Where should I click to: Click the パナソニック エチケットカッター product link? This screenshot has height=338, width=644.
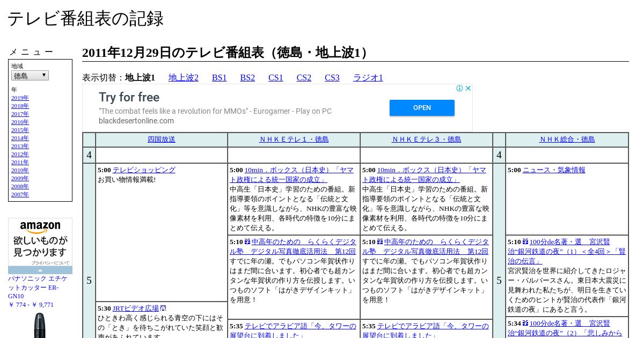38,288
